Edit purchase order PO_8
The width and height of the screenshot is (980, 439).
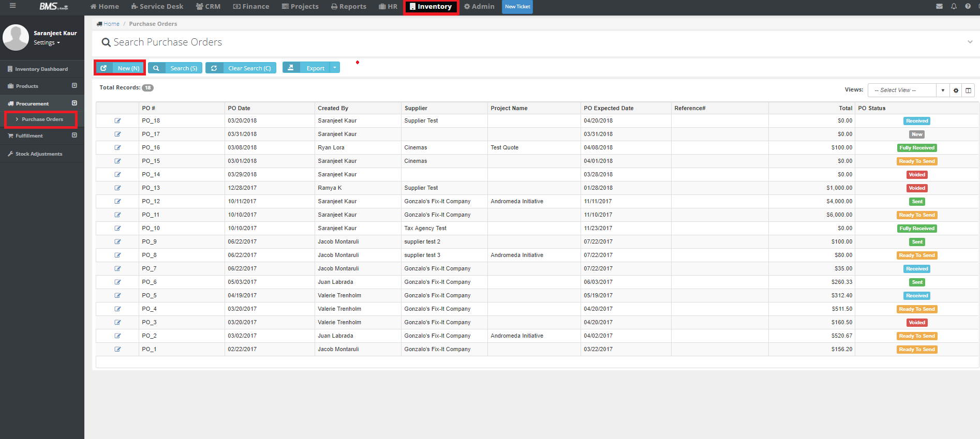[117, 255]
